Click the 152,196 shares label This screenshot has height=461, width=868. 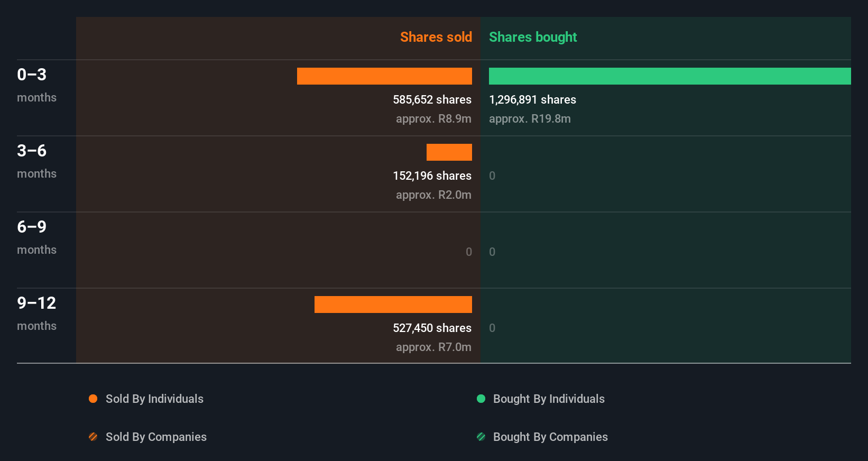point(432,176)
